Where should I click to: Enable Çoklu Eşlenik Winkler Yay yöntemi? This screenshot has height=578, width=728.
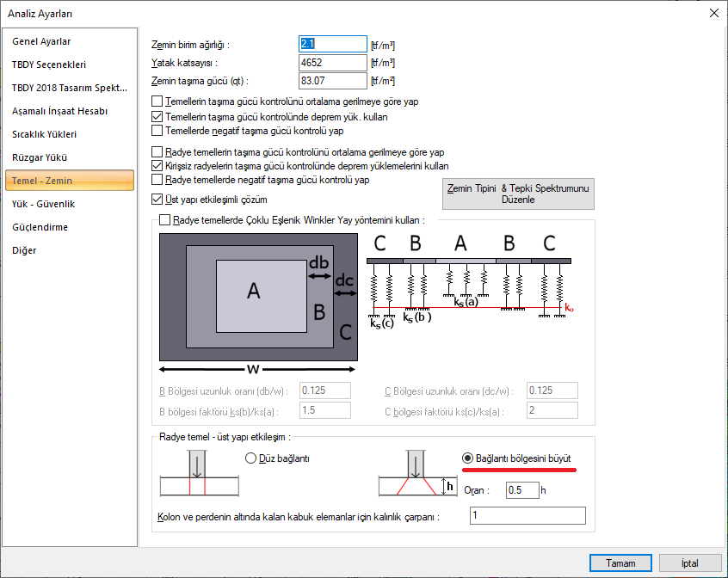point(165,220)
